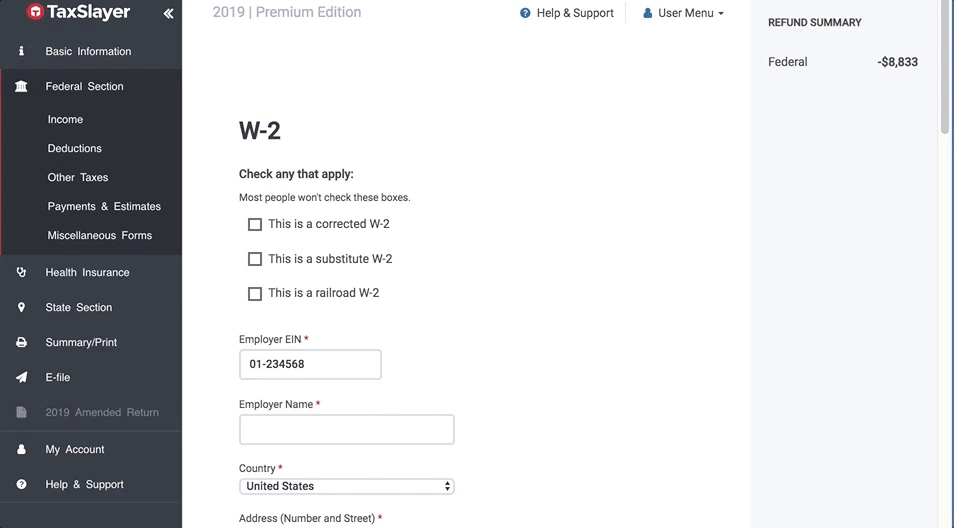
Task: Open the User Menu dropdown
Action: click(683, 13)
